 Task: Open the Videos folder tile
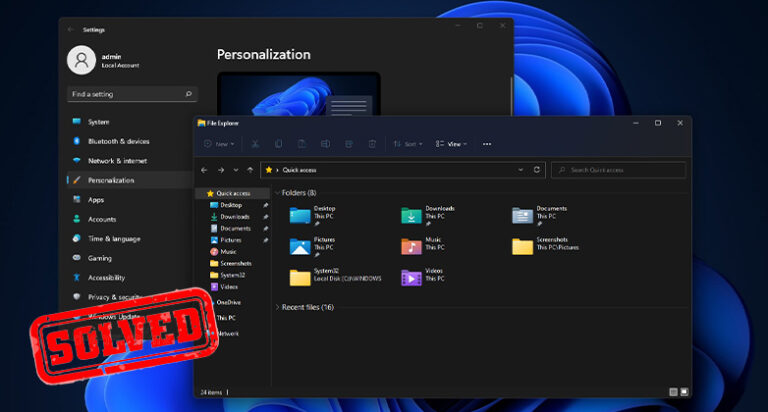[423, 277]
